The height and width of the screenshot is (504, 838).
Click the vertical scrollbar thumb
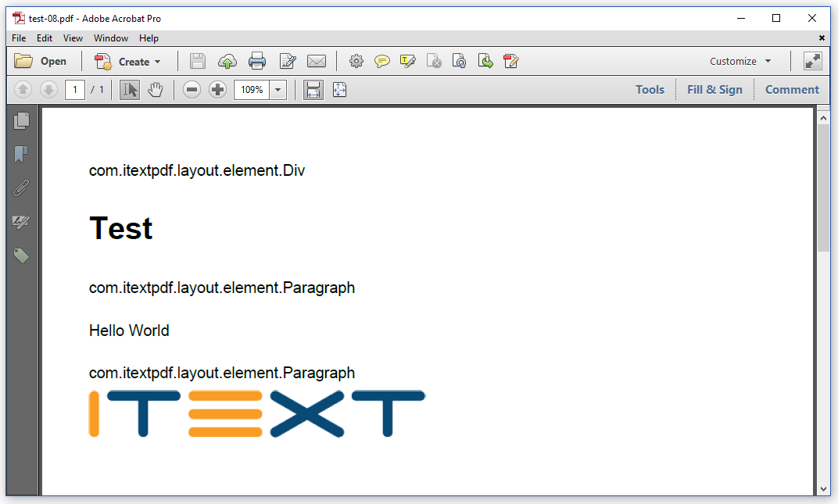[x=823, y=187]
